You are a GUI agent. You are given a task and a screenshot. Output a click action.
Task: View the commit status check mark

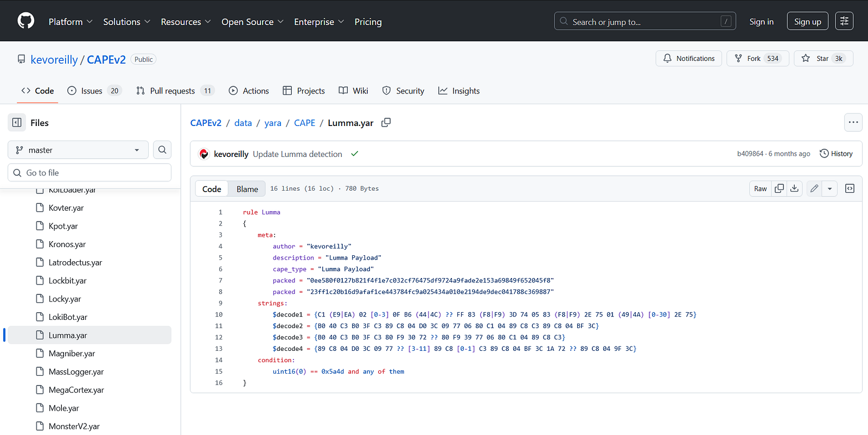(x=355, y=154)
